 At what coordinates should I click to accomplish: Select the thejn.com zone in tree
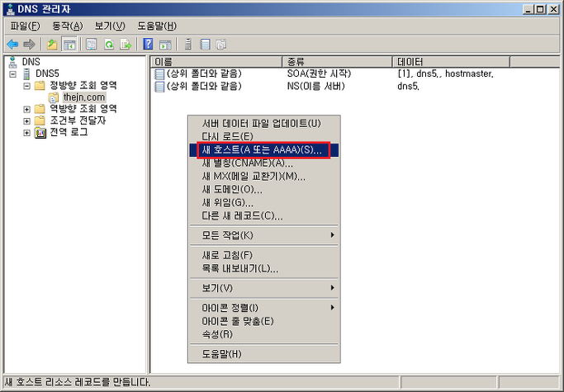point(84,97)
